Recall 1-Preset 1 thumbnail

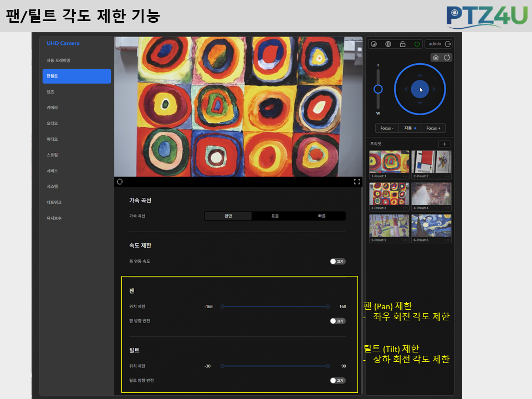pos(389,162)
